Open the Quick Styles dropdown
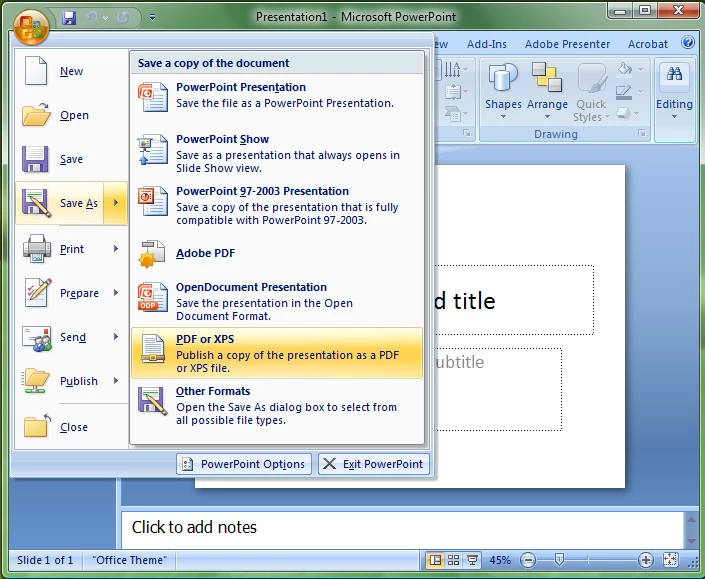Image resolution: width=705 pixels, height=579 pixels. (x=591, y=92)
